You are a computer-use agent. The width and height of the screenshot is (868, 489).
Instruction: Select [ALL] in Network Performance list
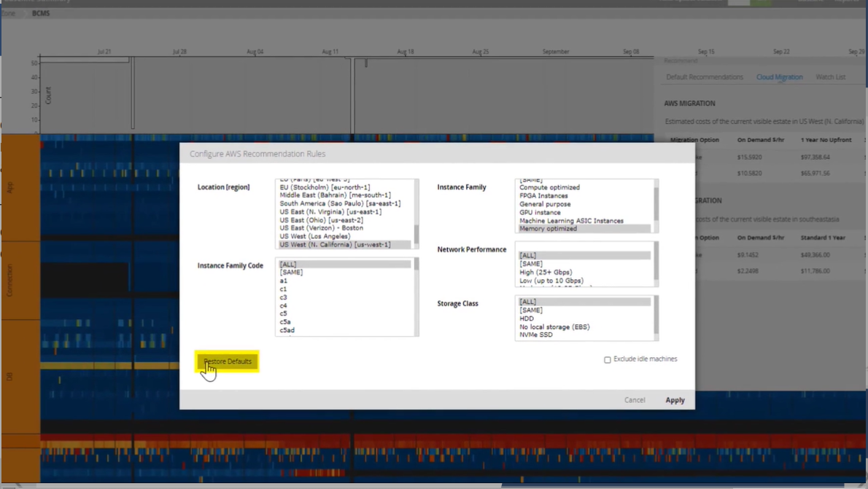584,256
